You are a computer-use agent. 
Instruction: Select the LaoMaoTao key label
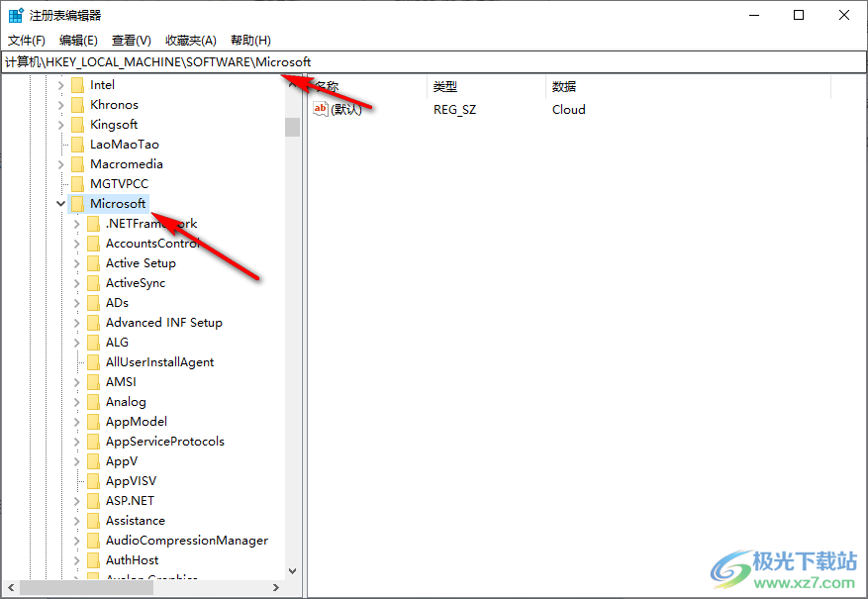tap(125, 145)
